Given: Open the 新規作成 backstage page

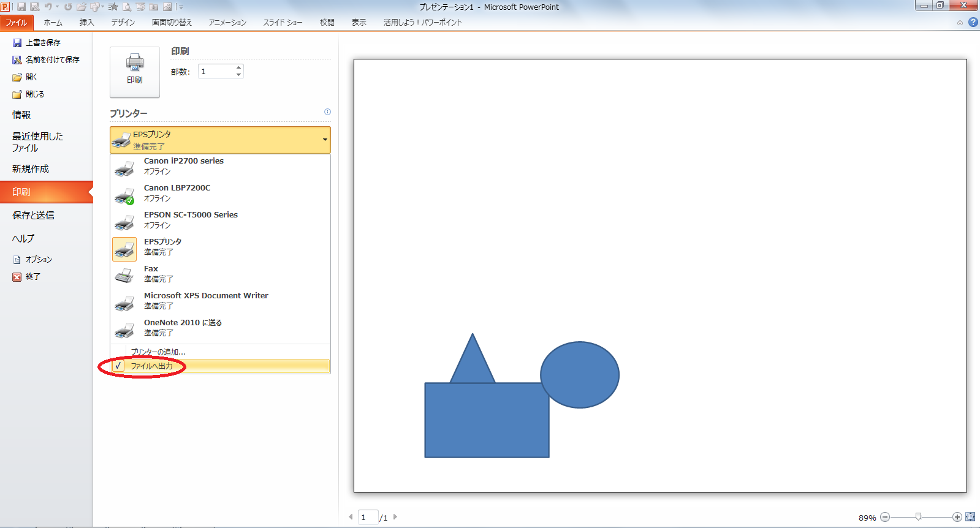Looking at the screenshot, I should coord(31,169).
